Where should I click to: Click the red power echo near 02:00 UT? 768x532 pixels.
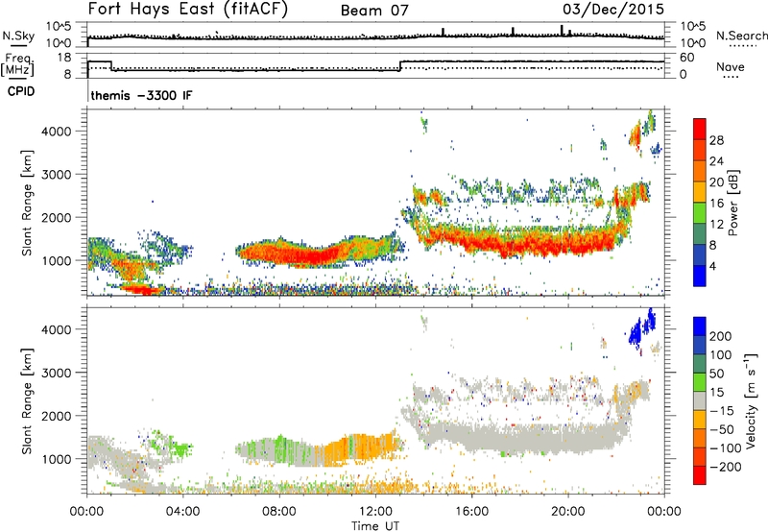coord(142,290)
